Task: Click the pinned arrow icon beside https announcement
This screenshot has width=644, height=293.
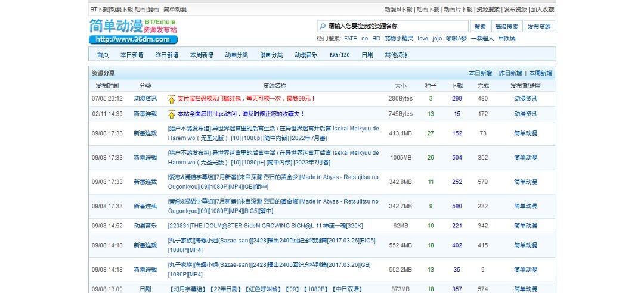Action: click(172, 114)
